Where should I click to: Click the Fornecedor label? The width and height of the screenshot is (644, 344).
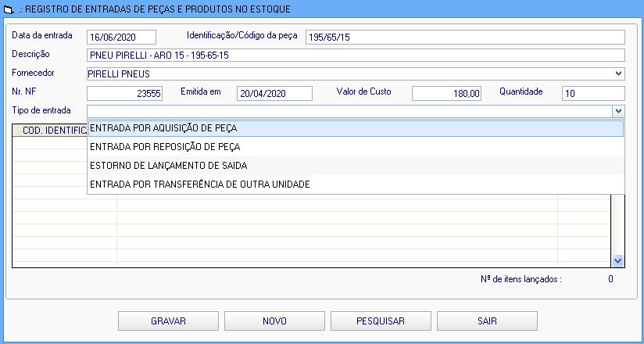[33, 73]
